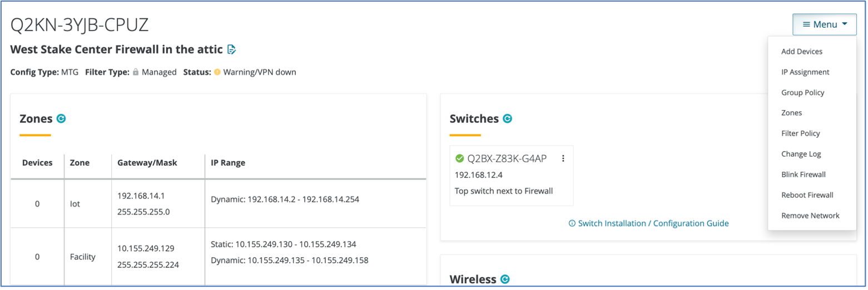This screenshot has width=868, height=290.
Task: Click the green status check on switch
Action: (x=459, y=158)
